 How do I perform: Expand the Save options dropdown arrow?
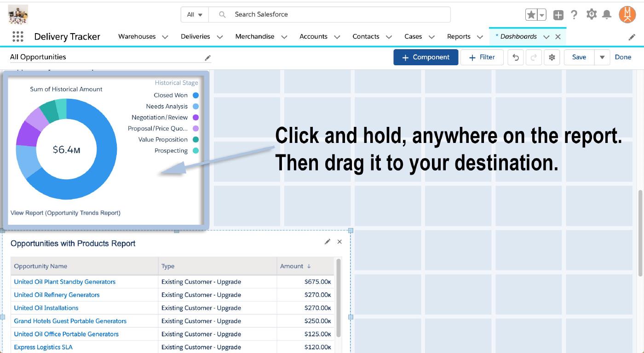pos(602,57)
